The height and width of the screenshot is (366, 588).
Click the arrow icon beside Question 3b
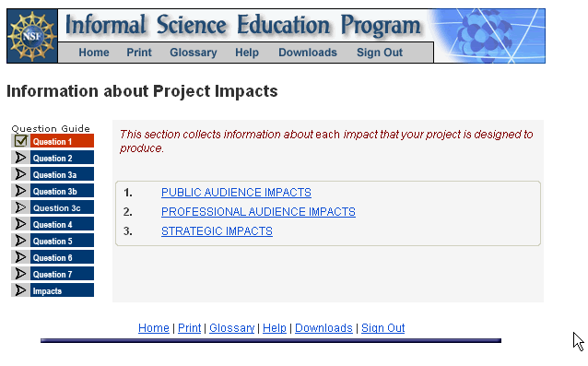coord(20,191)
